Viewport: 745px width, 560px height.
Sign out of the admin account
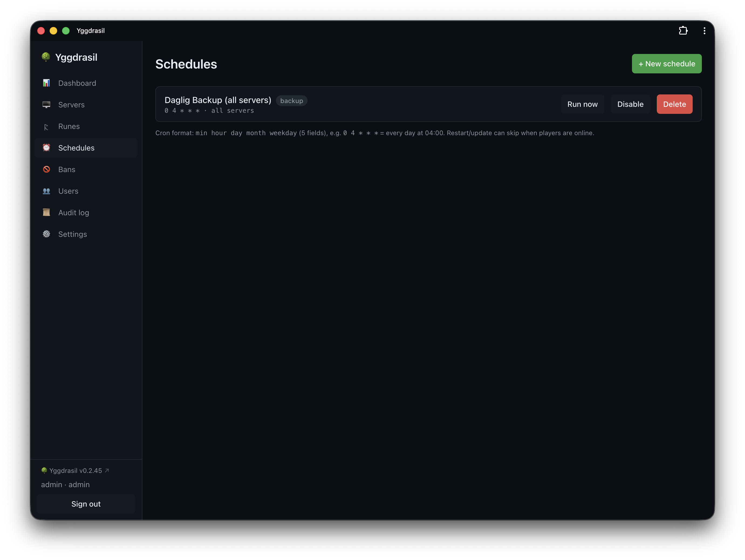(x=86, y=504)
